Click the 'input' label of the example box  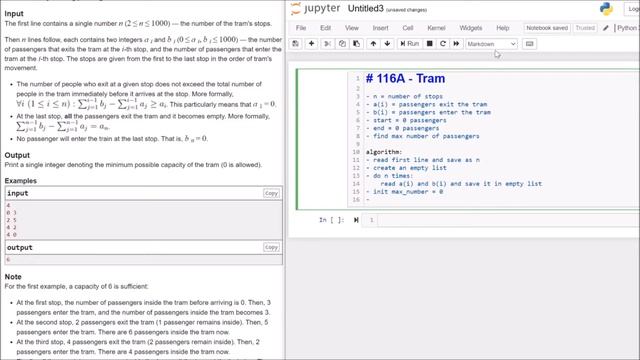(x=18, y=193)
